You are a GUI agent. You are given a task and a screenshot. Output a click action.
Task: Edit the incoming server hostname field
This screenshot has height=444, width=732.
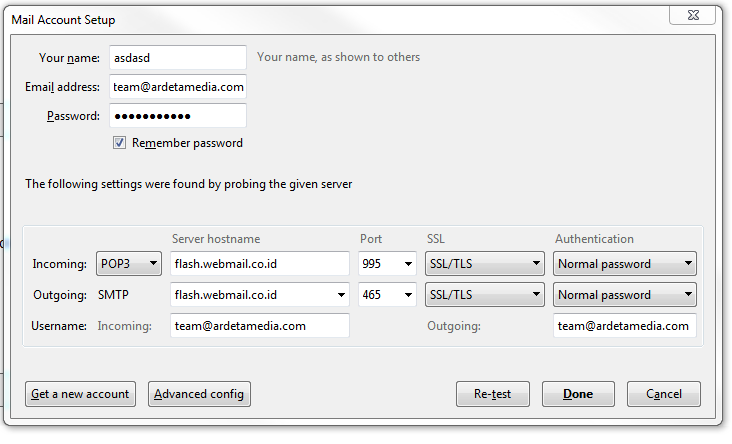pyautogui.click(x=259, y=264)
